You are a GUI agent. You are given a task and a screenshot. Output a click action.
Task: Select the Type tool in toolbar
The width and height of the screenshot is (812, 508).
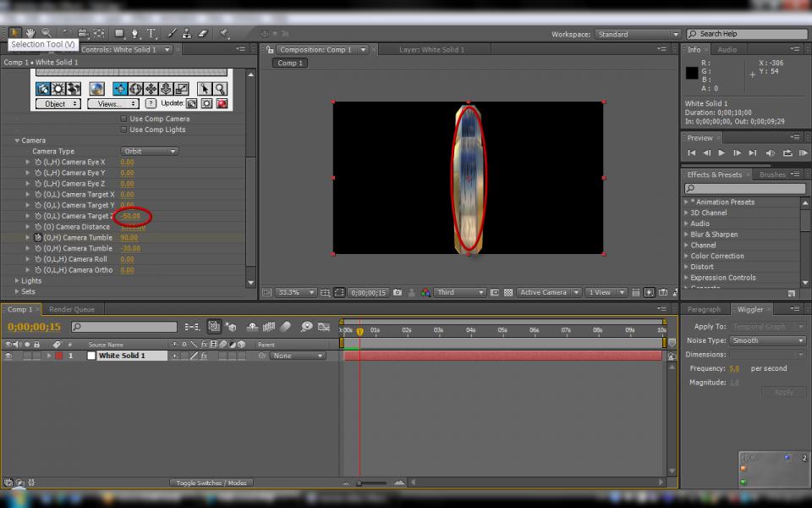151,33
